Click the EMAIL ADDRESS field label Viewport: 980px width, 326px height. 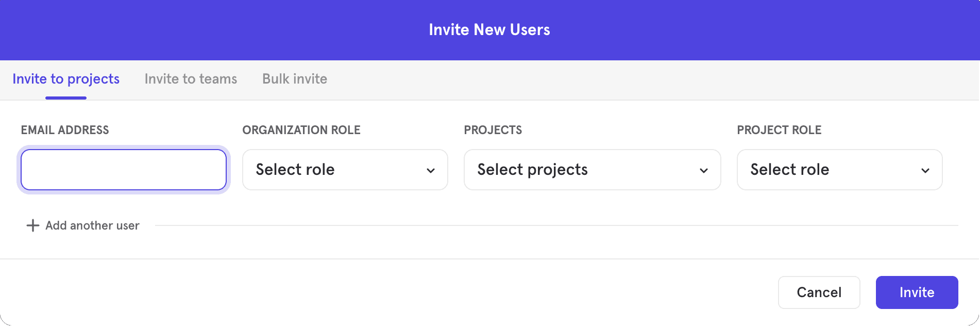pos(65,130)
